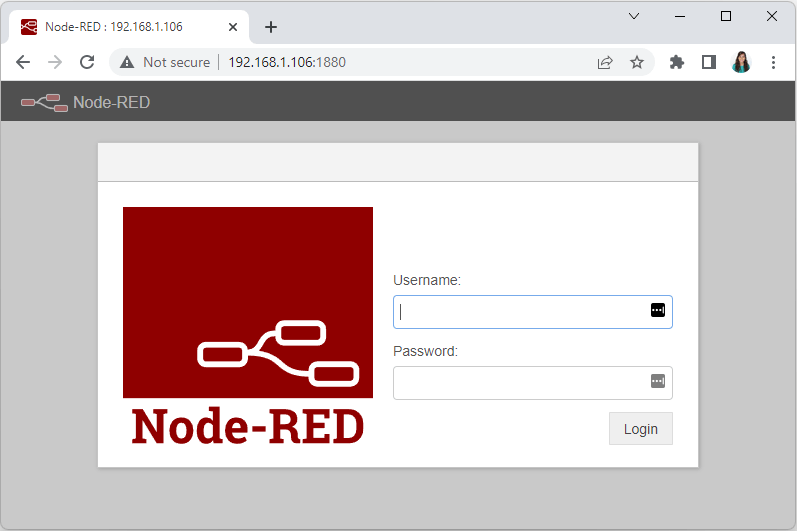Open the Chrome profile avatar
797x531 pixels.
741,62
